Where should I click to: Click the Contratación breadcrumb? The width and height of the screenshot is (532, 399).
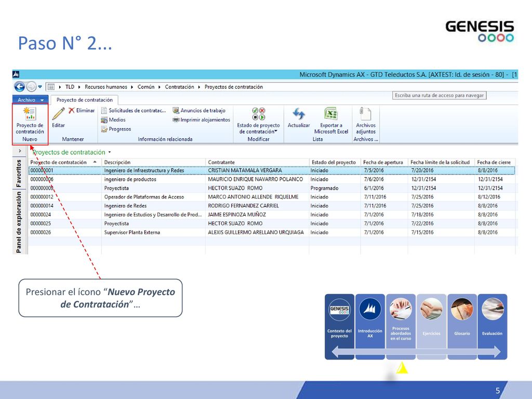coord(179,87)
